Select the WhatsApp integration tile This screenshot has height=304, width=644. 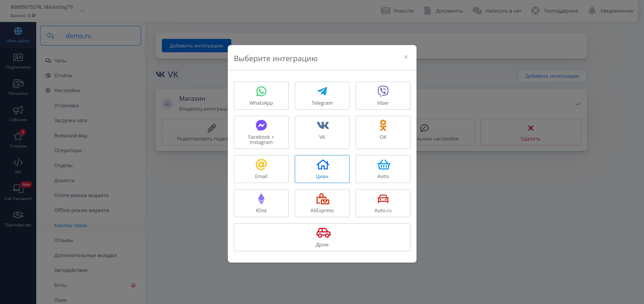[x=261, y=96]
